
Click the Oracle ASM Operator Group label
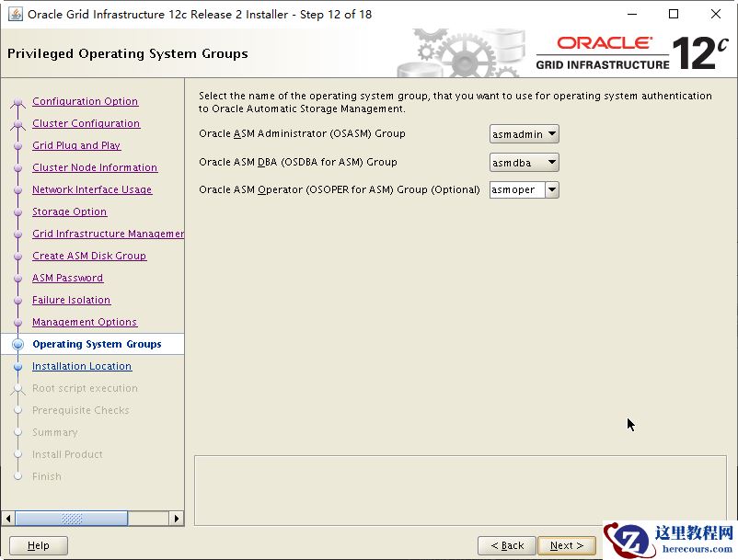pos(340,189)
